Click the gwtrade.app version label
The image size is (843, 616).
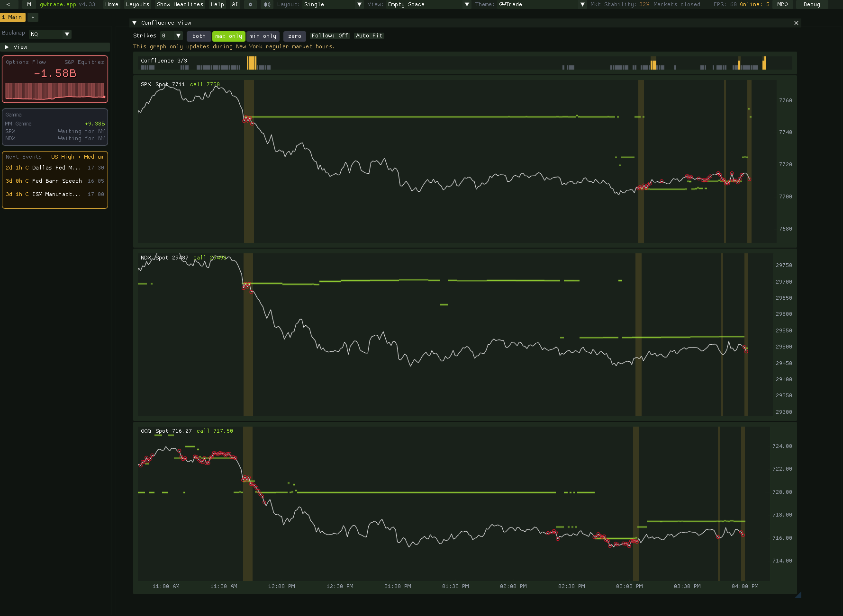(x=67, y=4)
